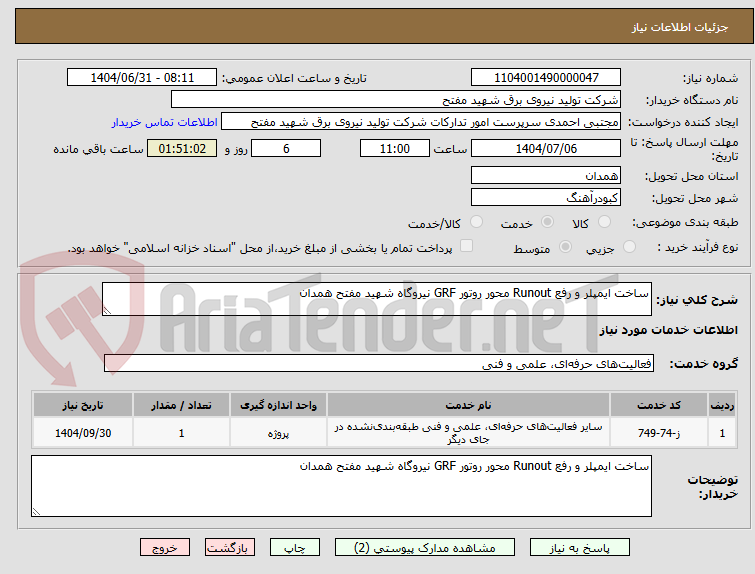
Task: Click the اطلاعات خدمات مورد نیاز heading
Action: (668, 330)
